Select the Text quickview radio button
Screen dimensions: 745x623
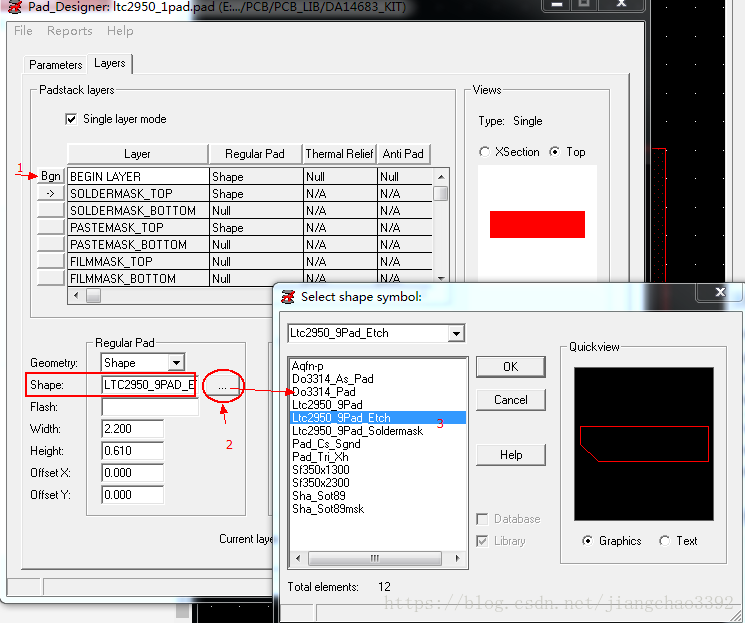tap(665, 541)
